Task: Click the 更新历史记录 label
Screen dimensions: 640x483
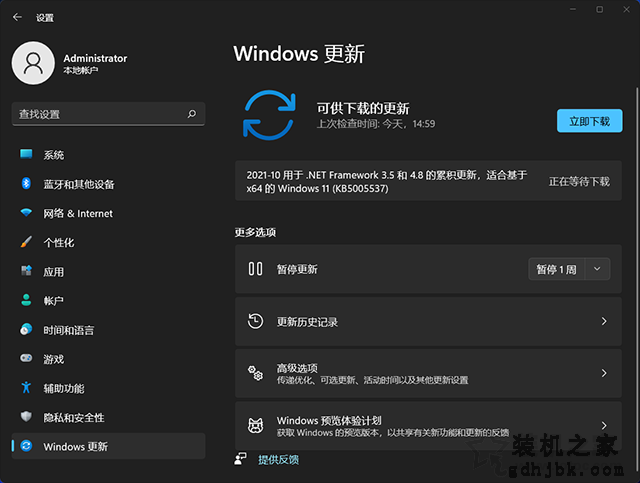Action: point(307,322)
